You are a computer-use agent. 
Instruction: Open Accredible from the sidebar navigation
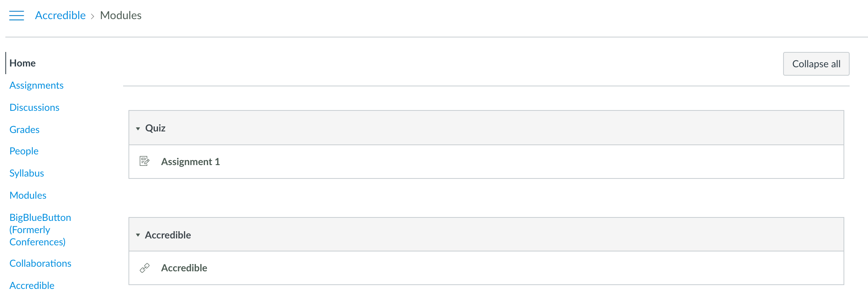click(x=32, y=285)
